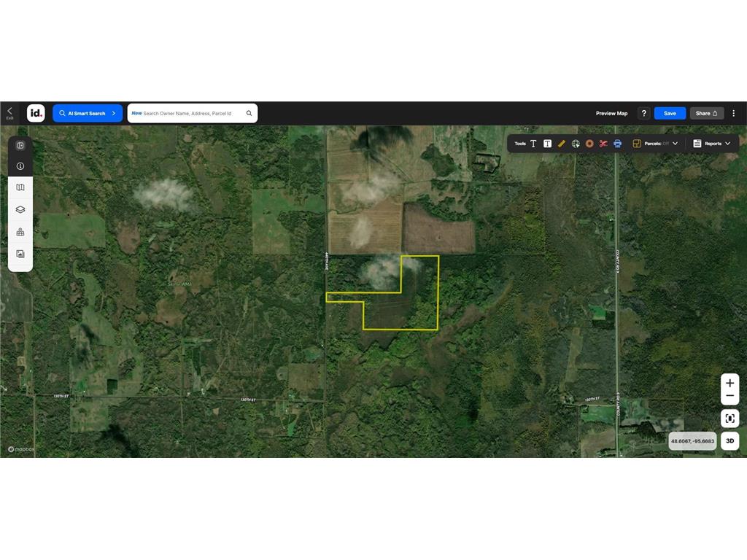
Task: Click the Reports document icon
Action: point(697,144)
